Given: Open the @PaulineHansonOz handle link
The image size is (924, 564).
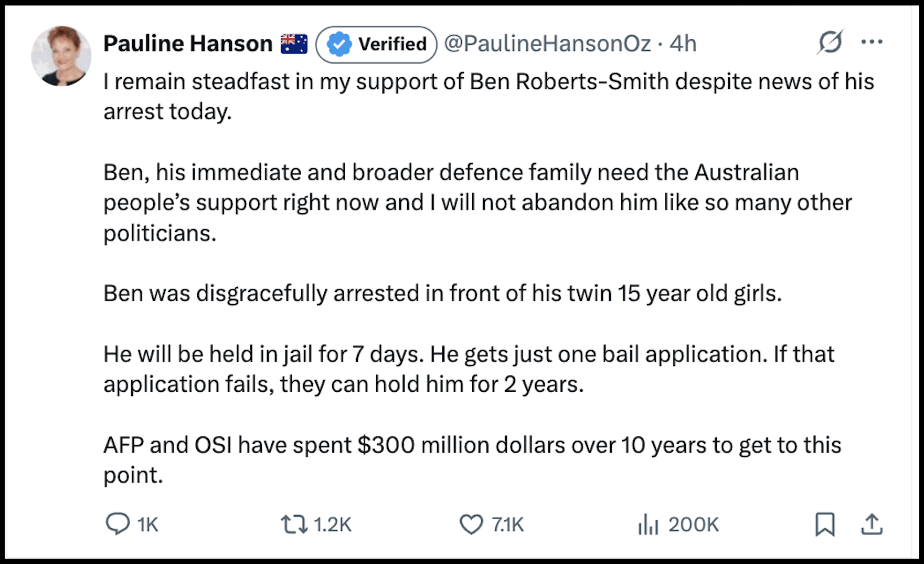Looking at the screenshot, I should tap(547, 44).
